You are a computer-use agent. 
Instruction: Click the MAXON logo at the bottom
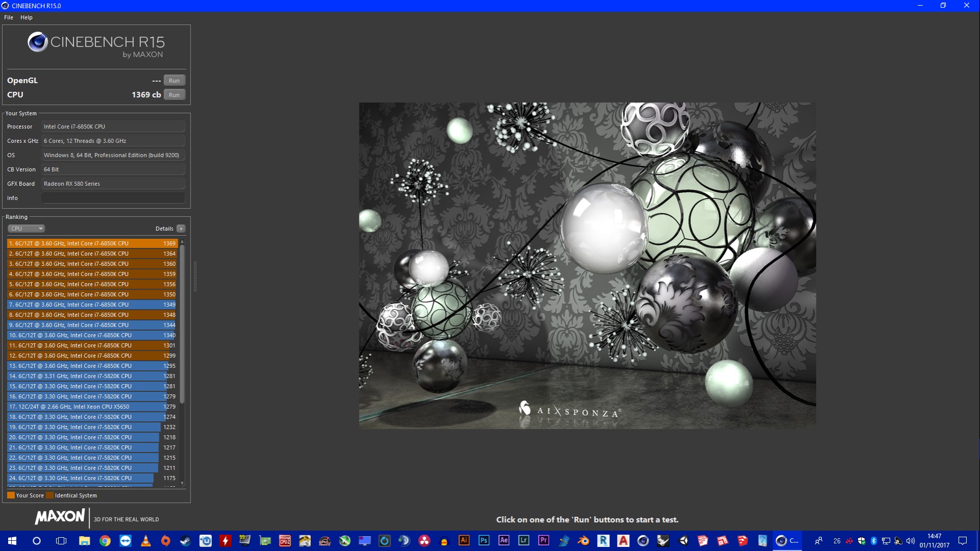click(60, 517)
